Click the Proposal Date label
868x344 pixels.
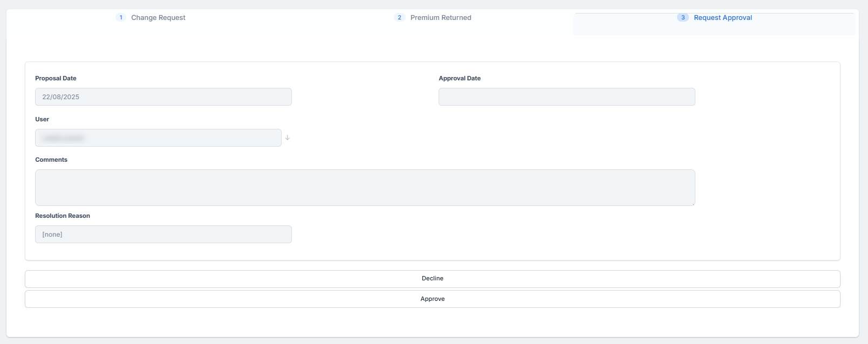coord(56,78)
